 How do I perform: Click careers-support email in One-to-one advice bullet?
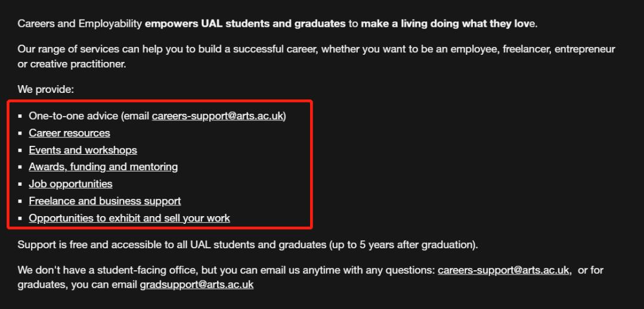[218, 116]
